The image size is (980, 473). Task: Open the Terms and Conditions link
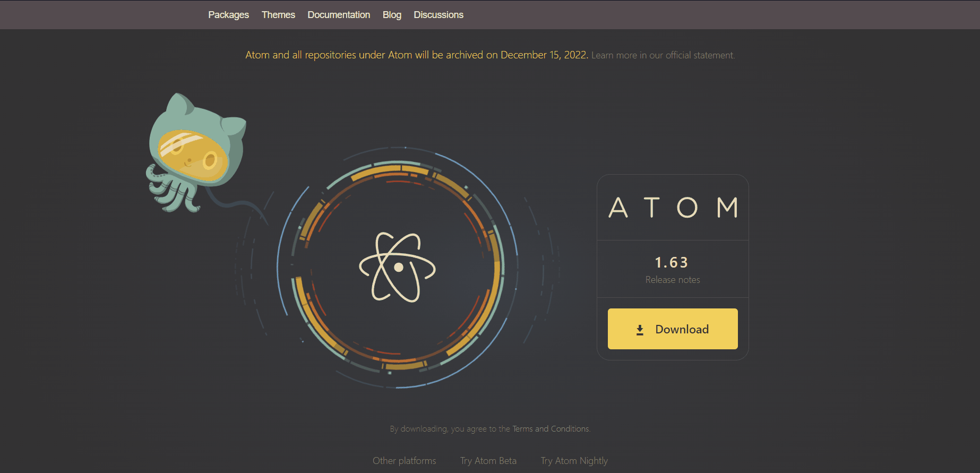click(551, 429)
